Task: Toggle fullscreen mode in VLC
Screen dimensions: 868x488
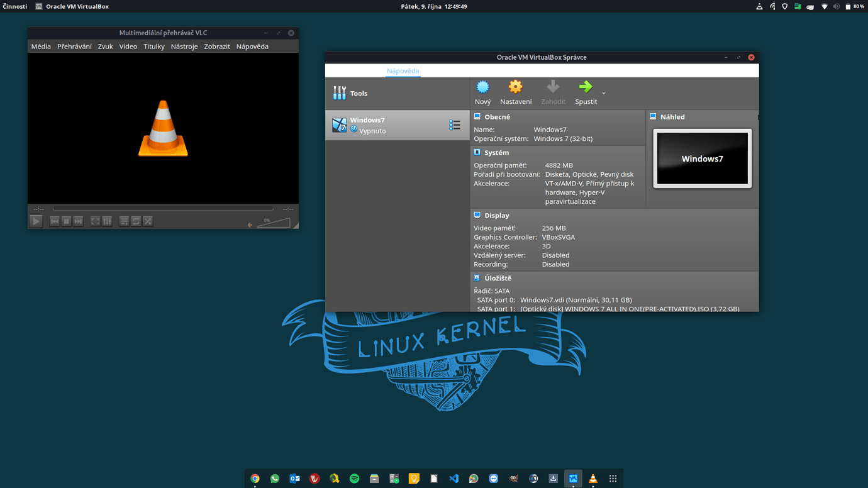Action: (x=96, y=221)
